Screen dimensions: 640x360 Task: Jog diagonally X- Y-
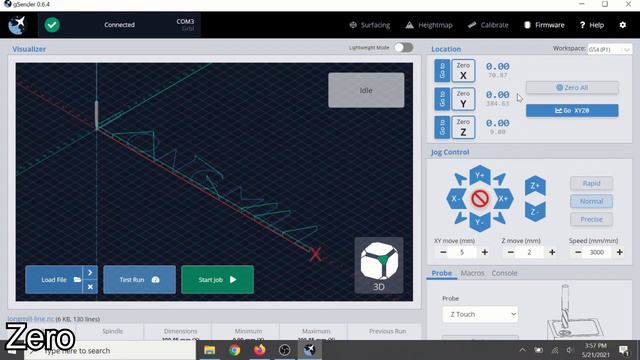coord(460,218)
